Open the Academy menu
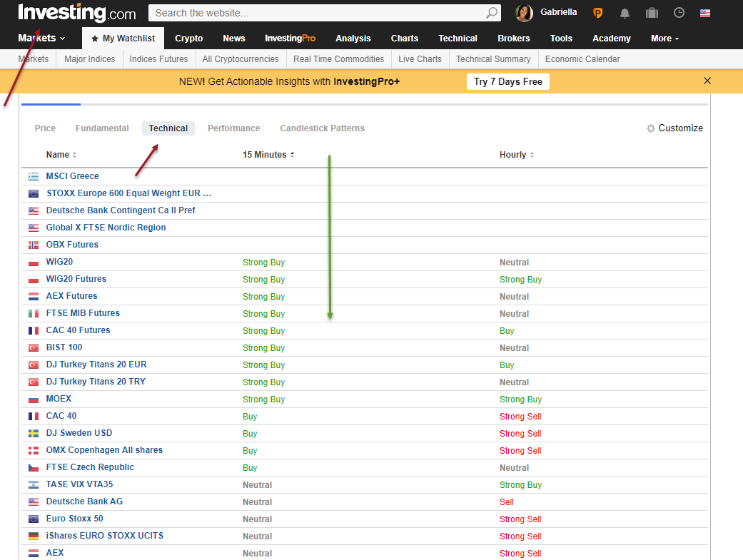Image resolution: width=743 pixels, height=560 pixels. (611, 39)
